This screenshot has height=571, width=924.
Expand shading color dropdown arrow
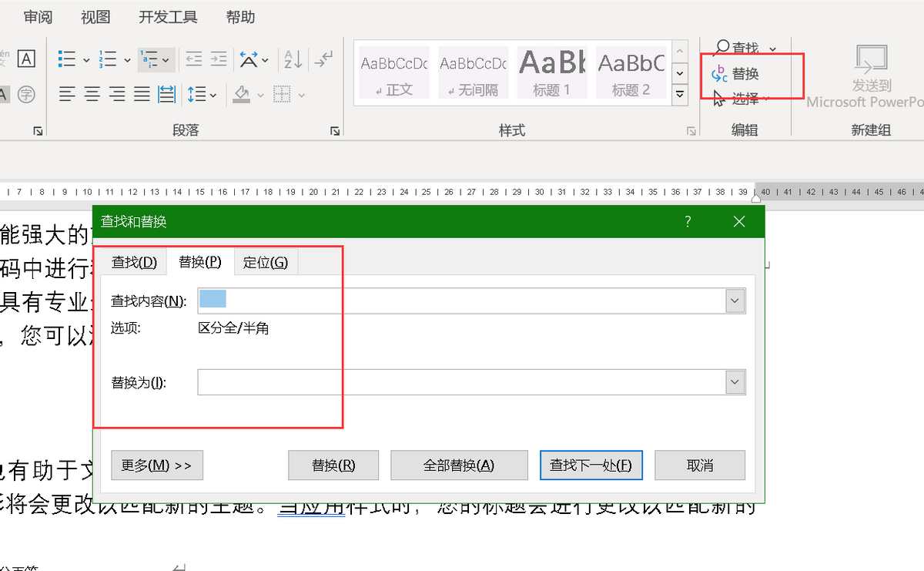(260, 95)
